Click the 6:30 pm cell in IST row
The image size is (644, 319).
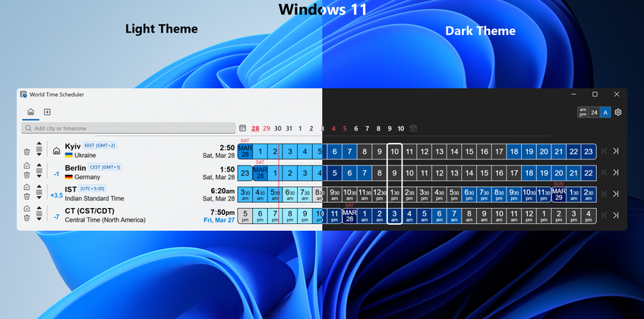[469, 194]
